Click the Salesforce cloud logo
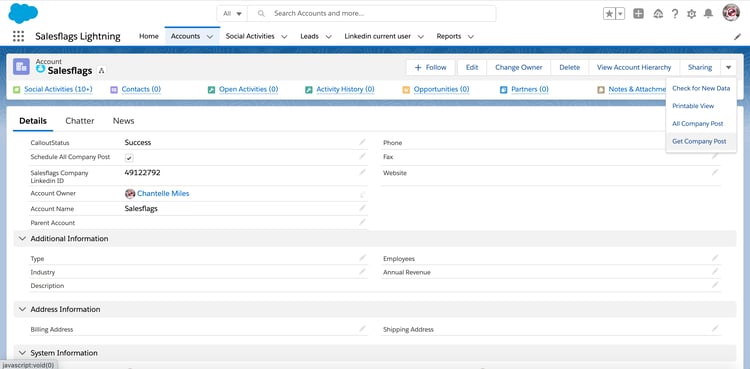This screenshot has width=750, height=369. [23, 13]
